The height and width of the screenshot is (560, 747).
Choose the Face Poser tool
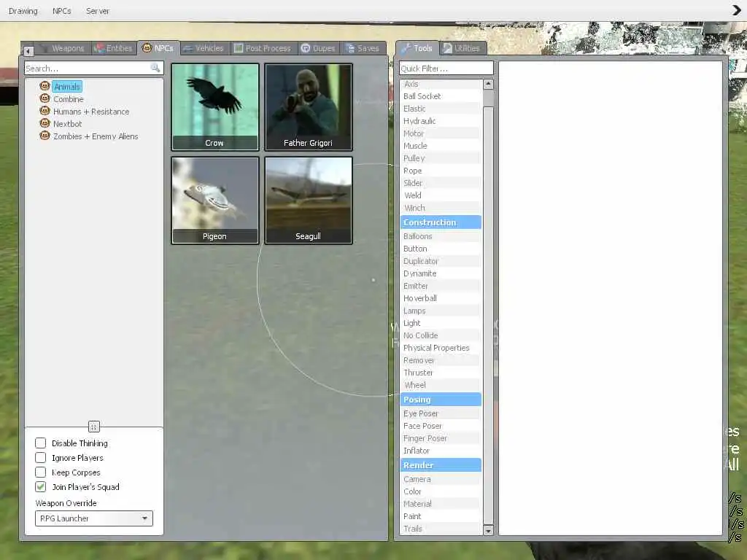coord(441,426)
